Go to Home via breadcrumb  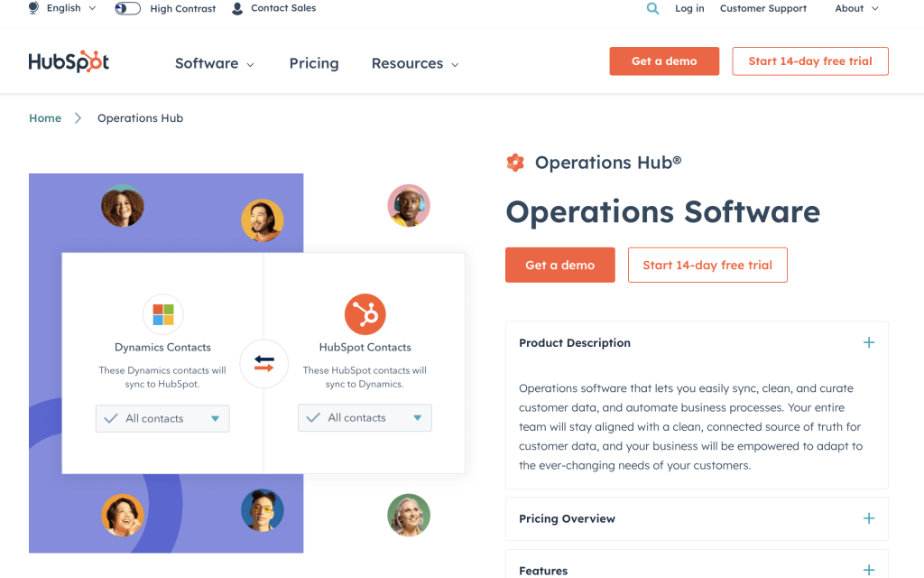coord(45,118)
